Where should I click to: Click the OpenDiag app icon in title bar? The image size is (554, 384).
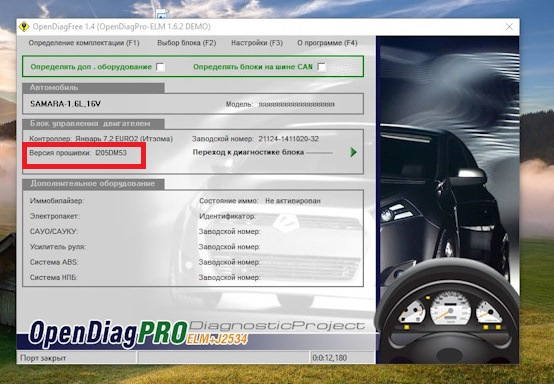click(x=24, y=27)
